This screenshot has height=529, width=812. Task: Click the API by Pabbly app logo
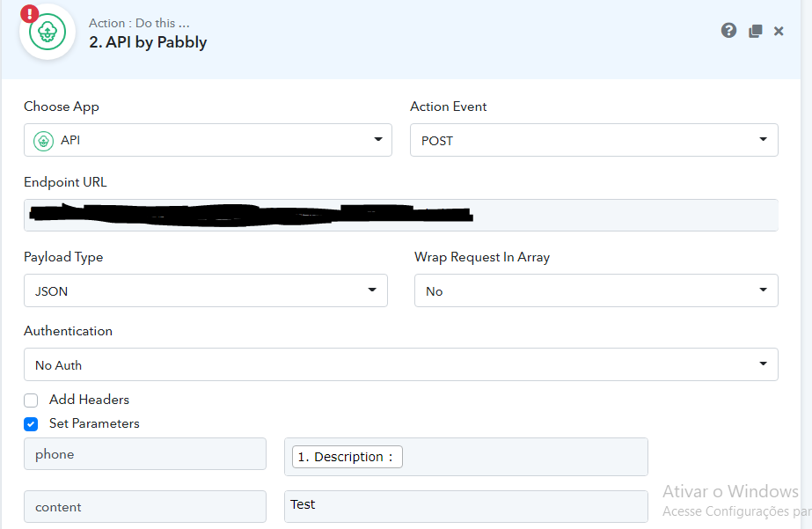point(48,32)
